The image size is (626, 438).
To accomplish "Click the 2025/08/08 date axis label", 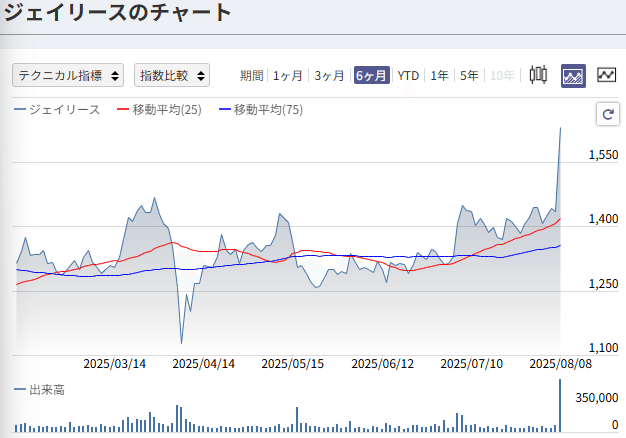I will pos(561,364).
